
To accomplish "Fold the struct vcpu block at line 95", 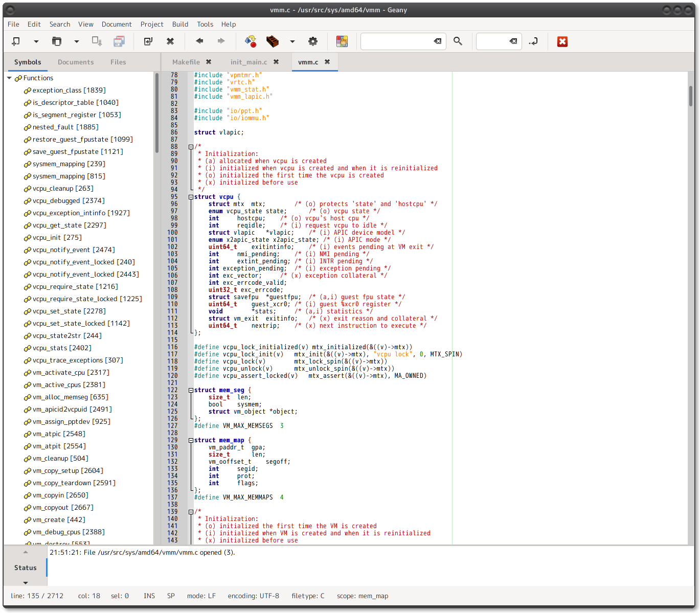I will [x=191, y=197].
